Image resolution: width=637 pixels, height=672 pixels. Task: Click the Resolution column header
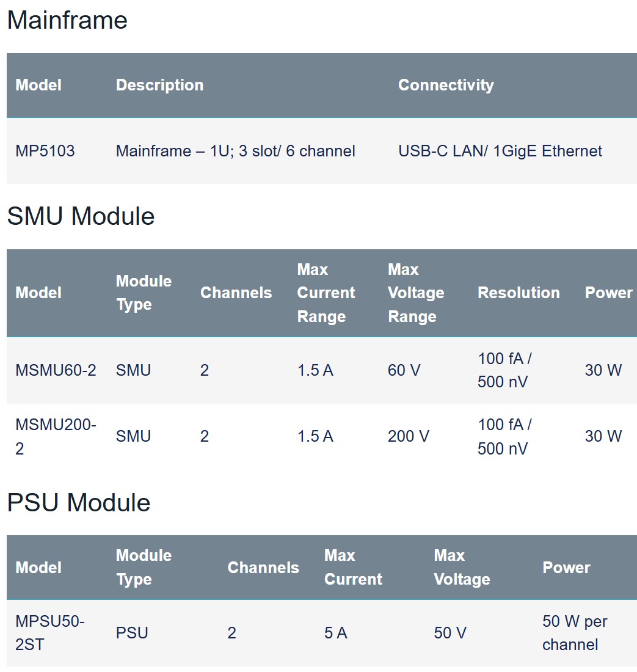coord(519,293)
